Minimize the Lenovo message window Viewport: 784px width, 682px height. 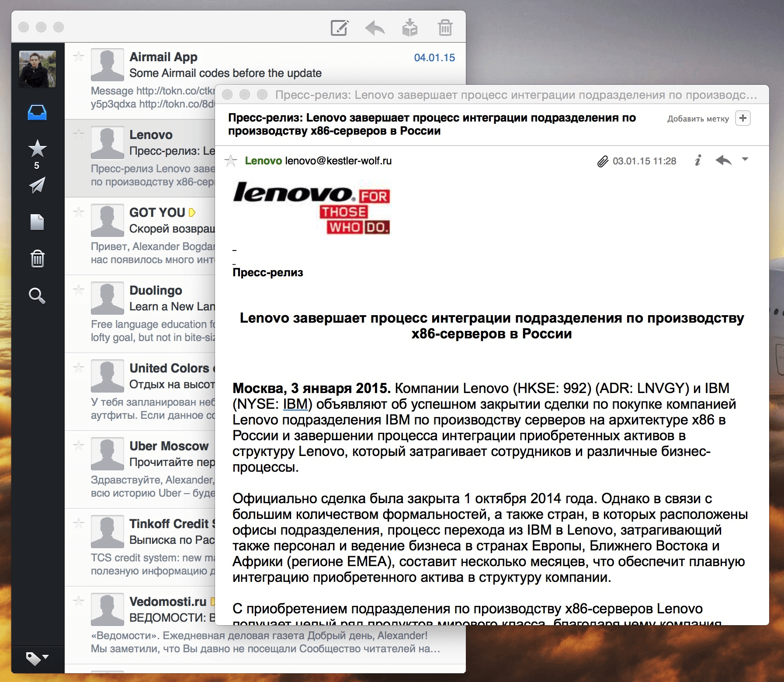pos(245,94)
